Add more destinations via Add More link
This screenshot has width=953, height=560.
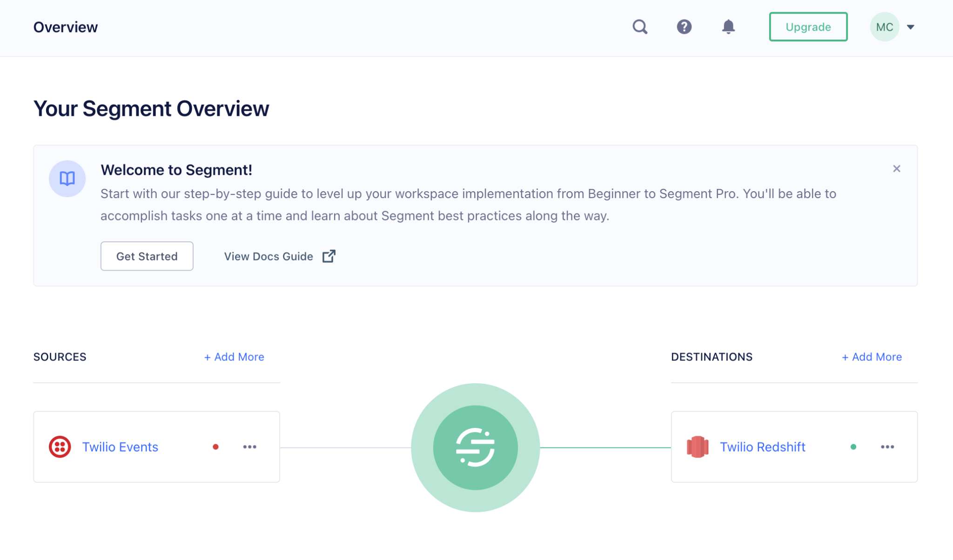pos(871,357)
